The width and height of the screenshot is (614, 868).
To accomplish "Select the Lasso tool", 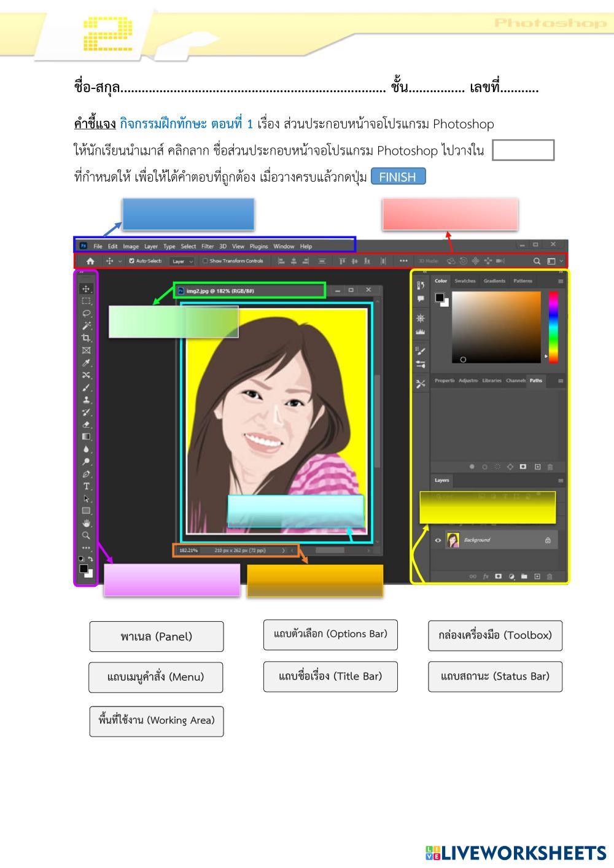I will click(x=86, y=313).
